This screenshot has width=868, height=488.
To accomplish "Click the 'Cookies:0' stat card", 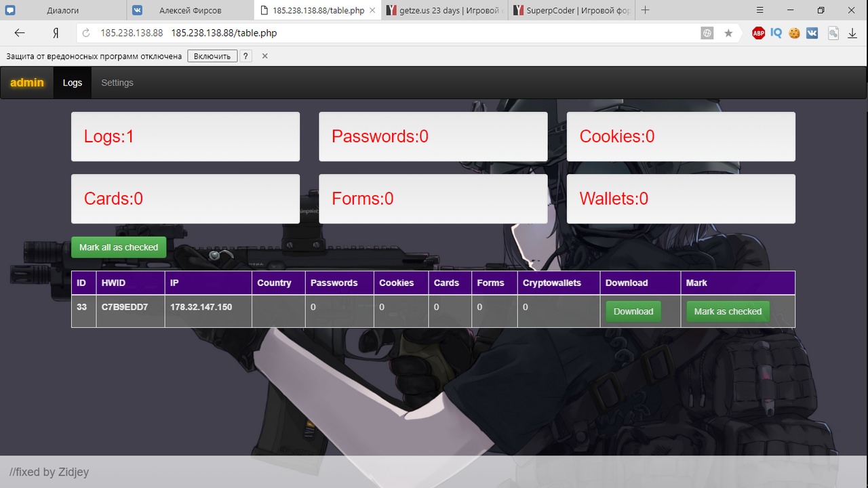I will 681,136.
